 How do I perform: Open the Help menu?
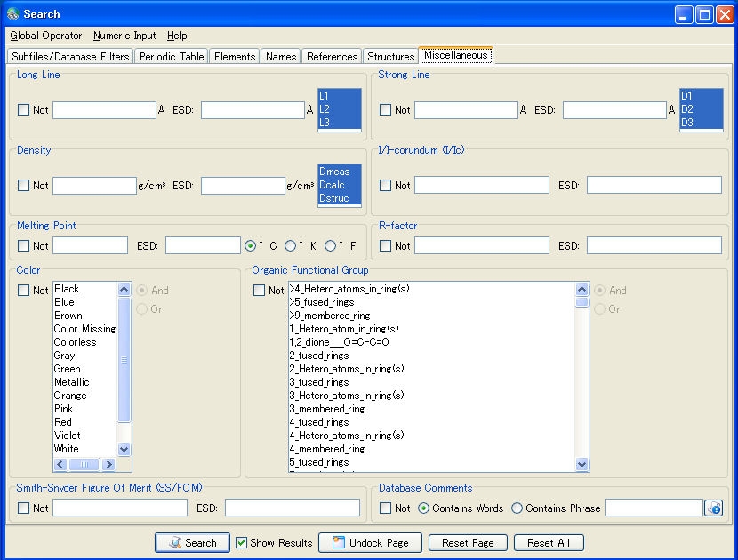(x=177, y=36)
